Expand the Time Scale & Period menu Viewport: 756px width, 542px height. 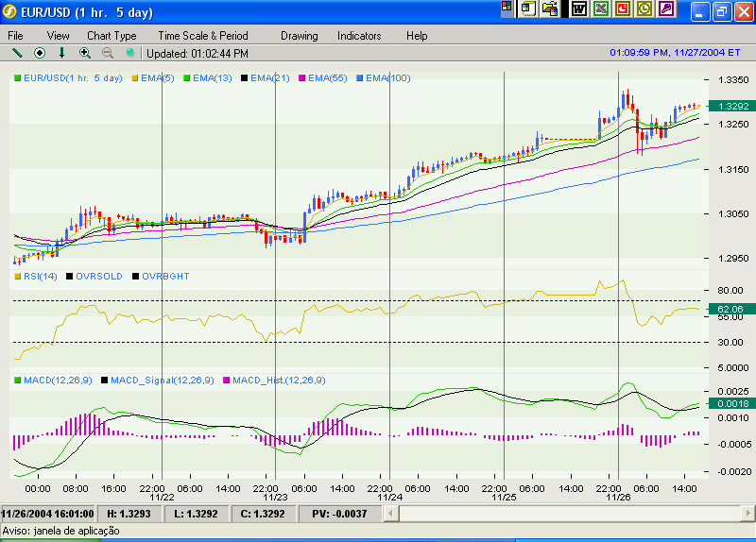[202, 36]
